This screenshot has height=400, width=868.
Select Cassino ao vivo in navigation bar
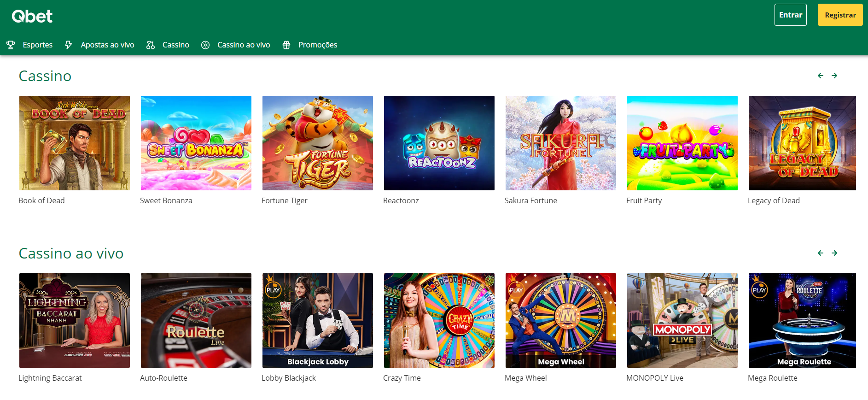point(244,45)
